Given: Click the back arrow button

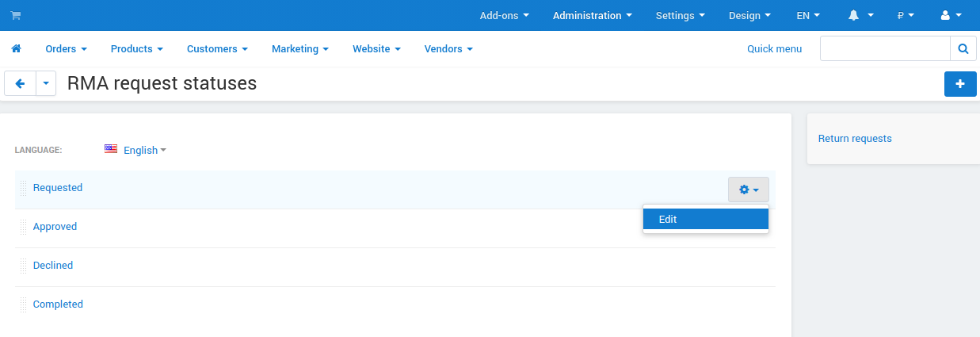Looking at the screenshot, I should tap(20, 83).
